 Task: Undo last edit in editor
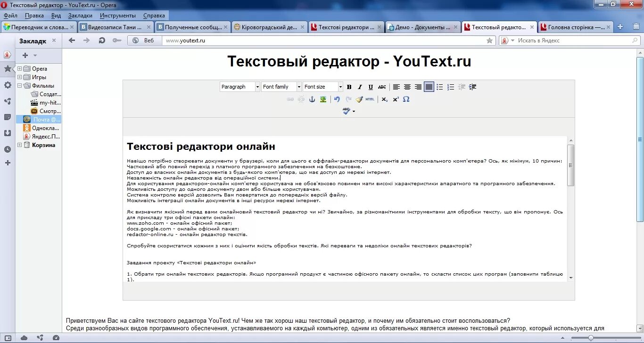click(337, 99)
